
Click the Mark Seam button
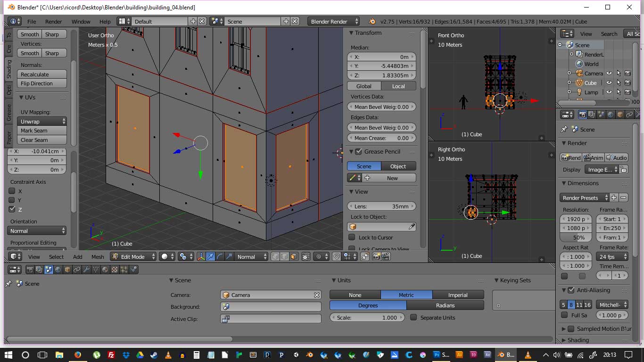click(x=42, y=131)
